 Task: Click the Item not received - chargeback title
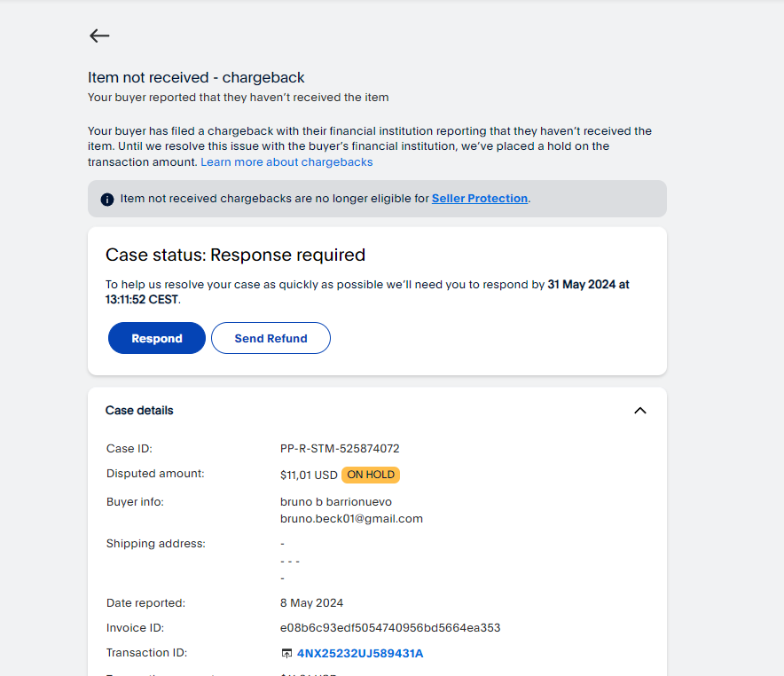click(x=196, y=78)
